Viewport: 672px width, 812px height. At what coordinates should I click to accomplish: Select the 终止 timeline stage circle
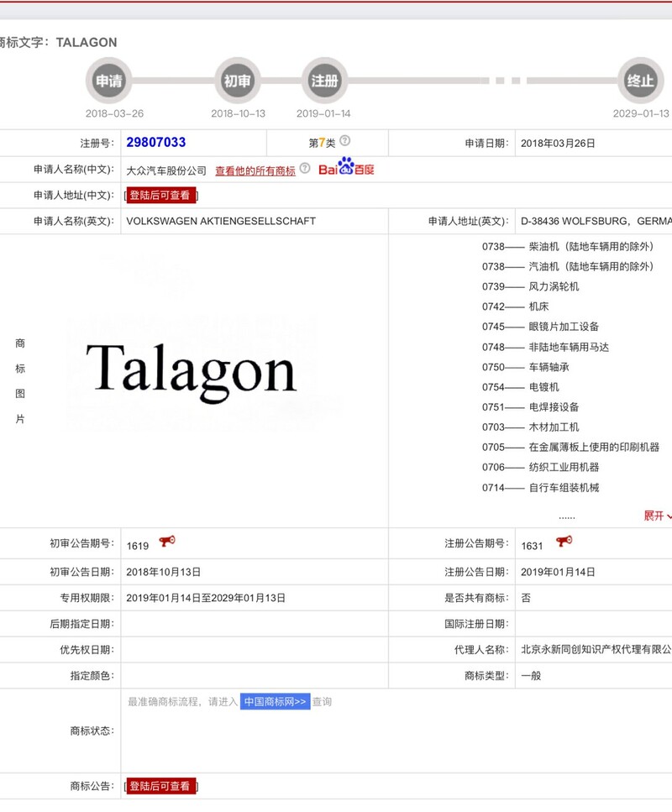(x=640, y=81)
